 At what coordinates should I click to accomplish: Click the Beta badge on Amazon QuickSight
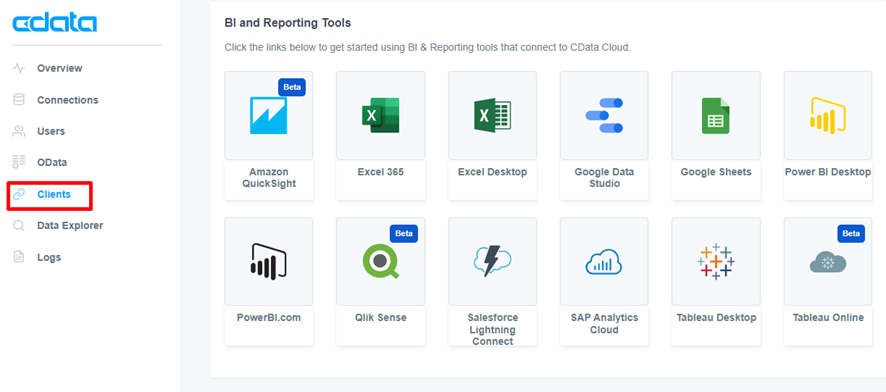292,88
